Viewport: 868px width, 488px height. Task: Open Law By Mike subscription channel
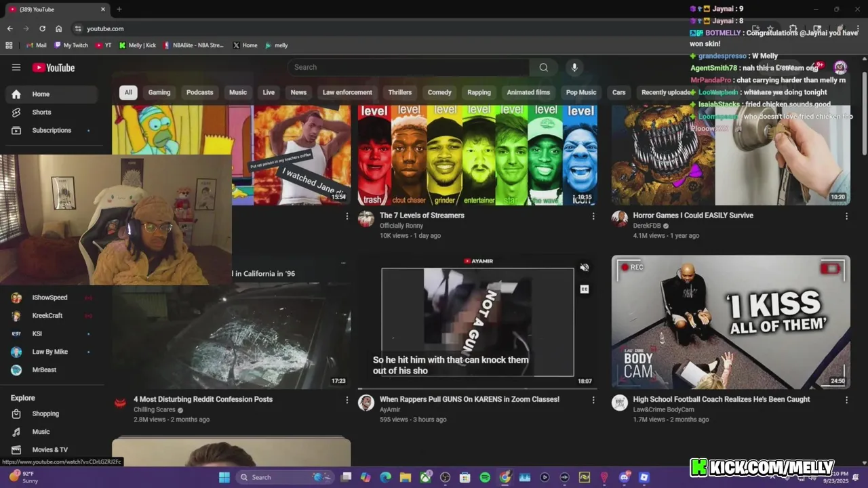53,352
